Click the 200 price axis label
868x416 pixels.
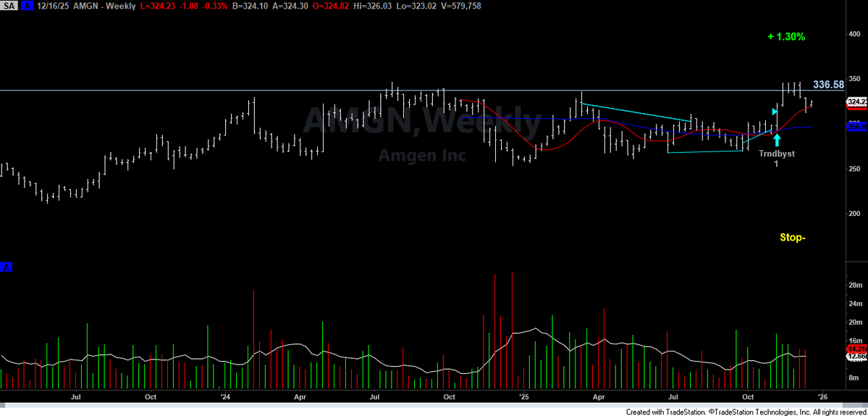coord(855,213)
